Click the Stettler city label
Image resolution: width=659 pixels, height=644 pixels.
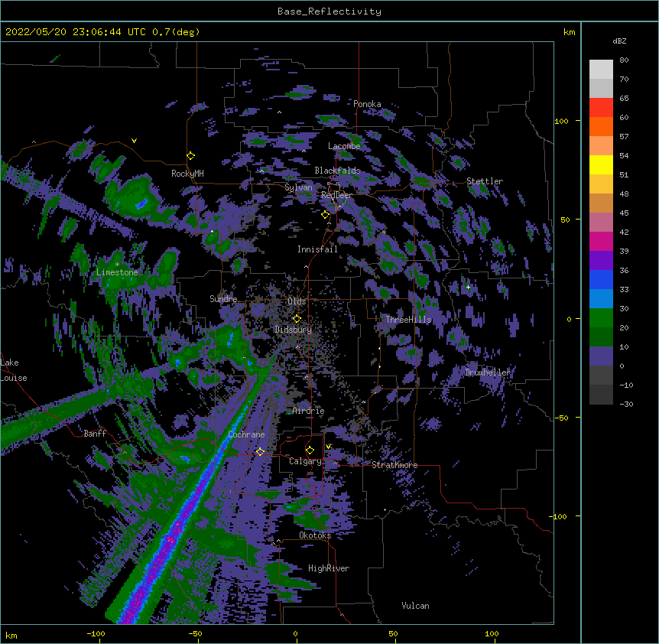[485, 181]
